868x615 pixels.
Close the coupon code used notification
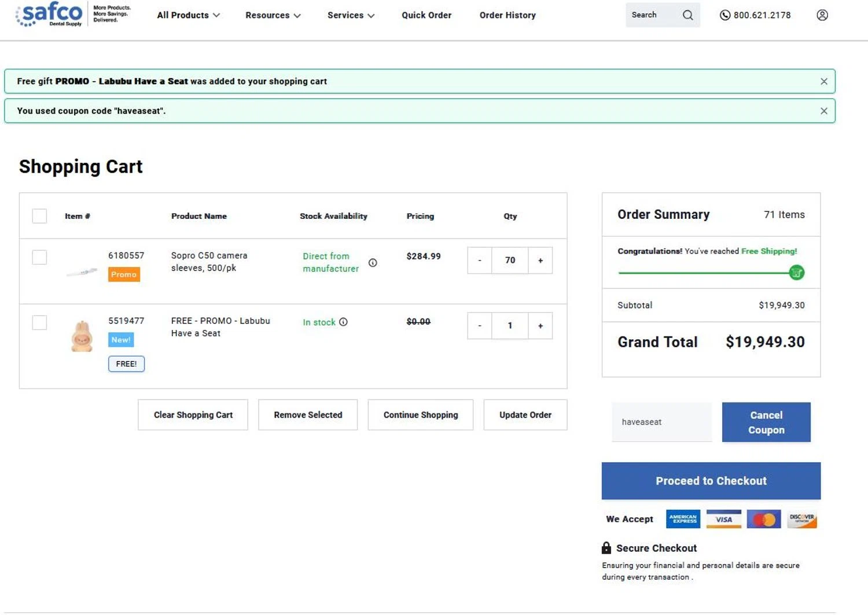point(823,111)
